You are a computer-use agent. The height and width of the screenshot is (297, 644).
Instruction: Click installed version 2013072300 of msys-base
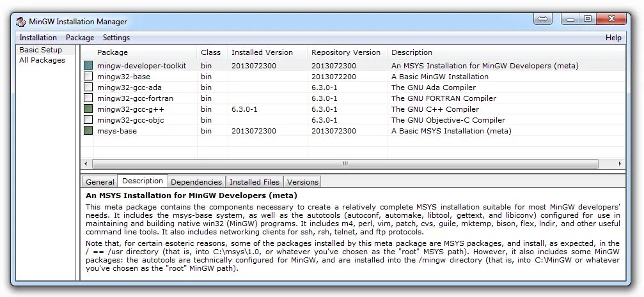(x=254, y=131)
